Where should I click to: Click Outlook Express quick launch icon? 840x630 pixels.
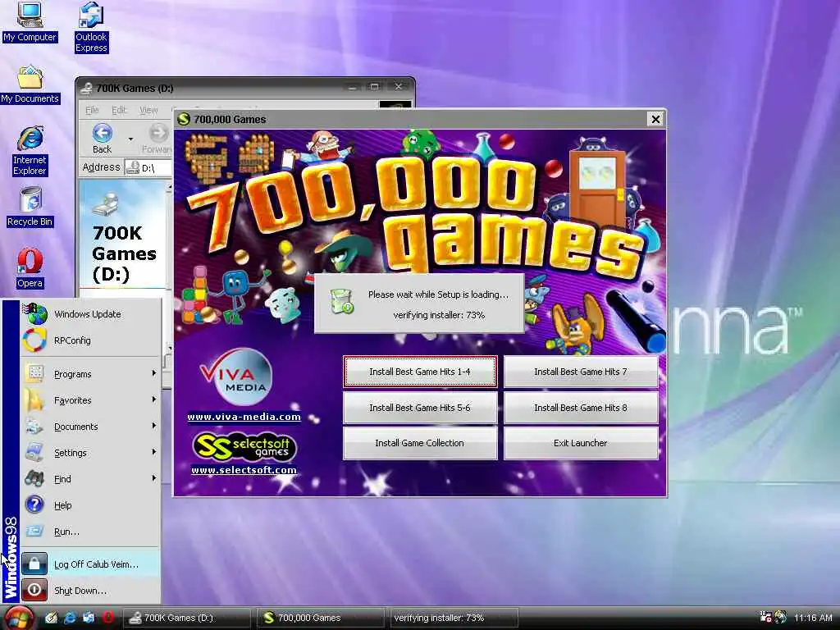(89, 618)
